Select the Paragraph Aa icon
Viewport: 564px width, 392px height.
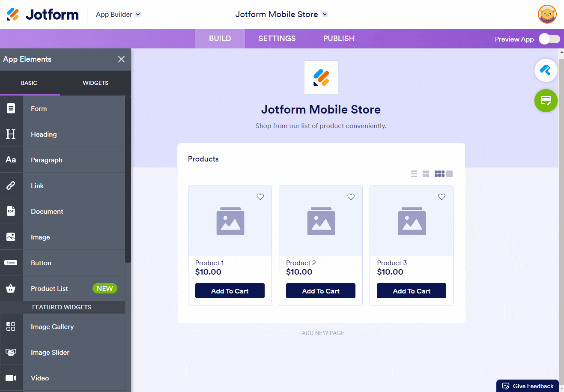coord(11,160)
